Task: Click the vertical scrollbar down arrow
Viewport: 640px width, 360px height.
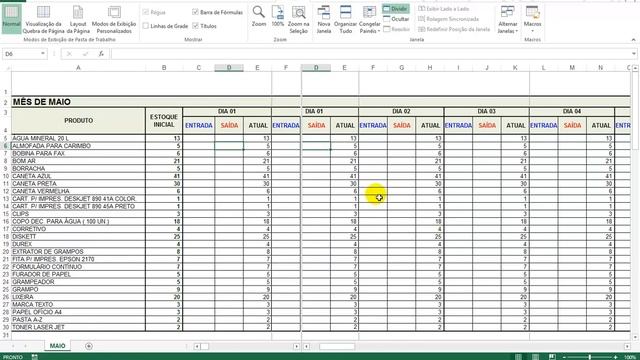Action: [x=635, y=337]
